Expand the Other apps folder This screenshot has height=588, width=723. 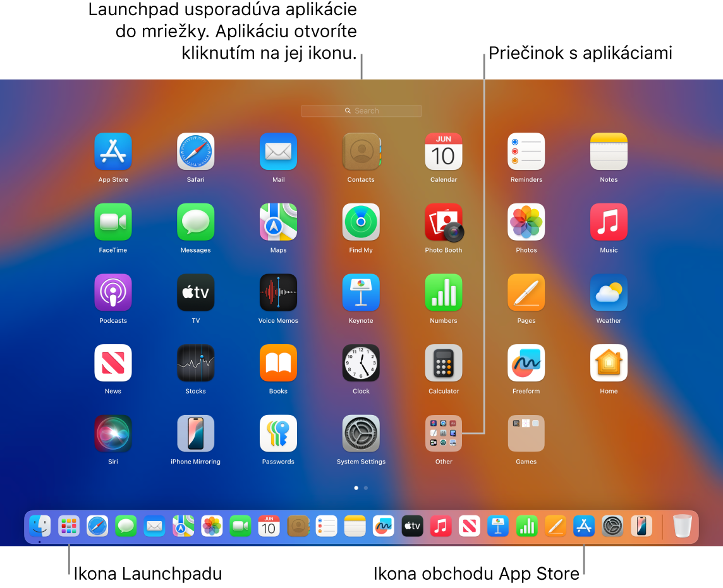point(444,434)
